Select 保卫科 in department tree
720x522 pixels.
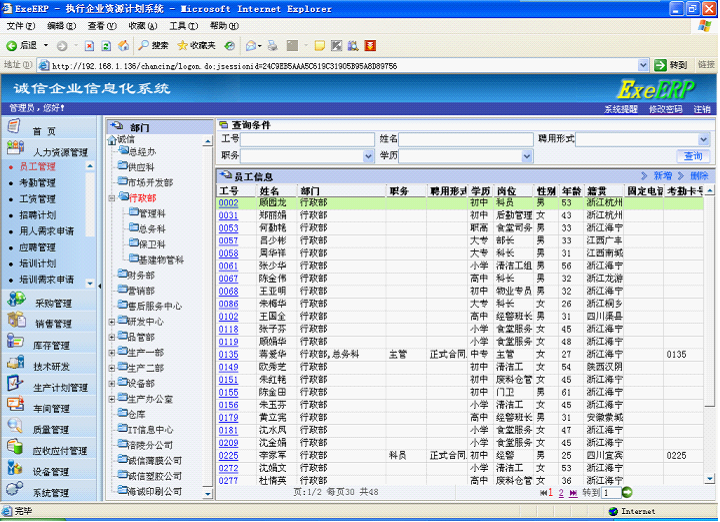tap(152, 244)
